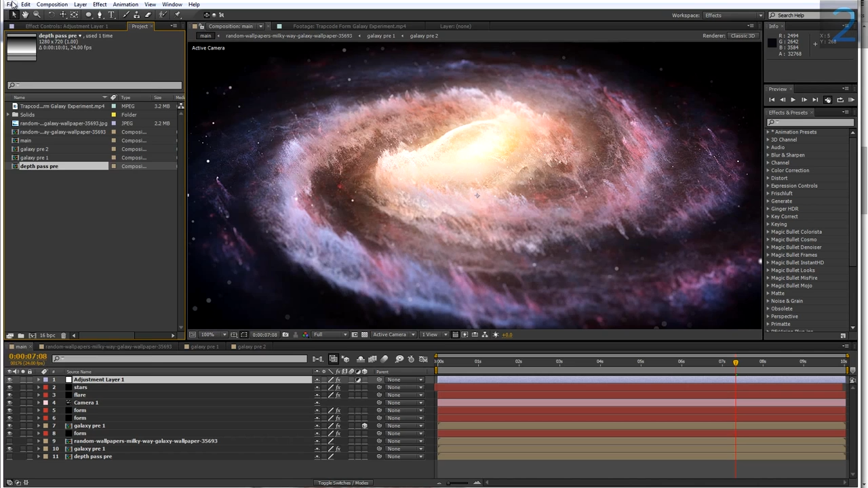
Task: Open the 1 View layout dropdown
Action: [435, 334]
